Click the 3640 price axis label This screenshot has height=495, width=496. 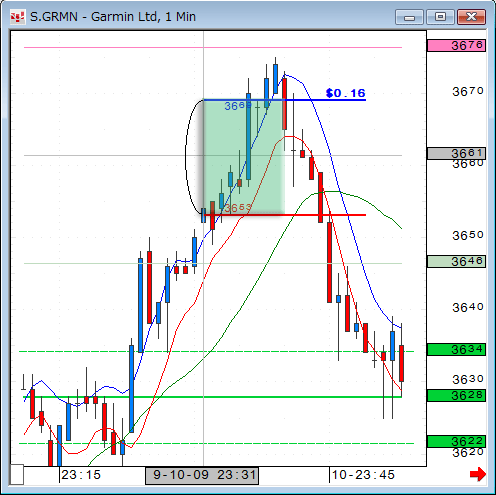pos(468,307)
